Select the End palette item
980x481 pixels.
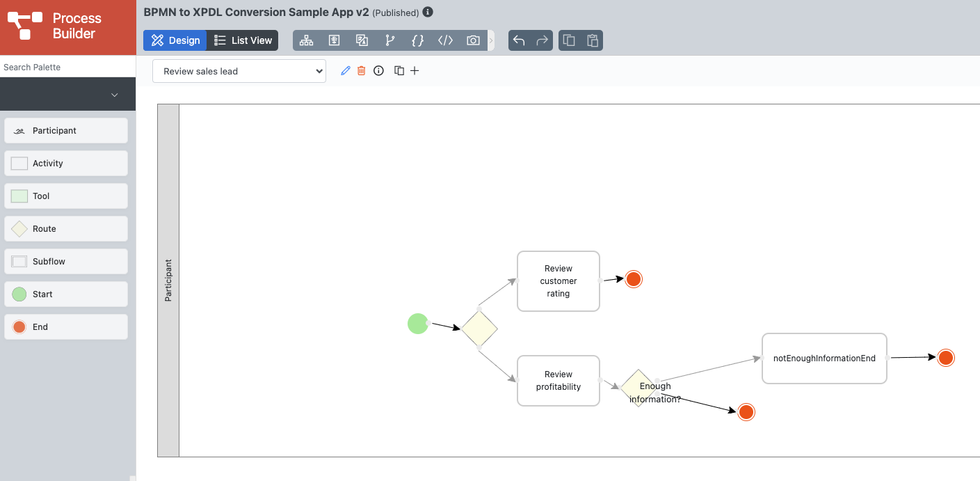[x=66, y=327]
